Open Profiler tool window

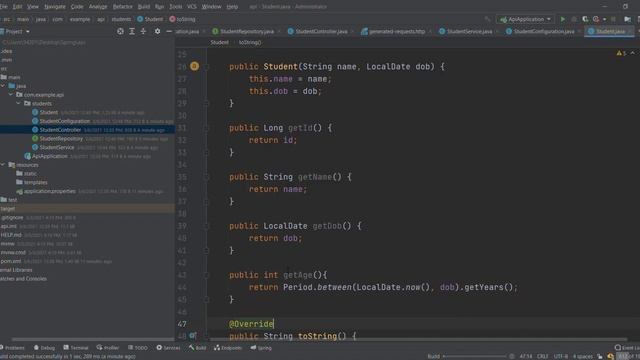pos(108,348)
